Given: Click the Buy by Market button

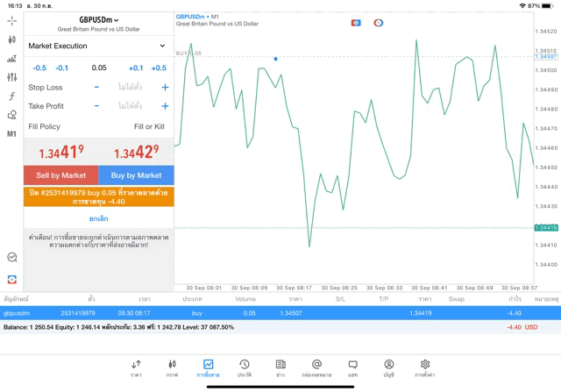Looking at the screenshot, I should tap(136, 175).
